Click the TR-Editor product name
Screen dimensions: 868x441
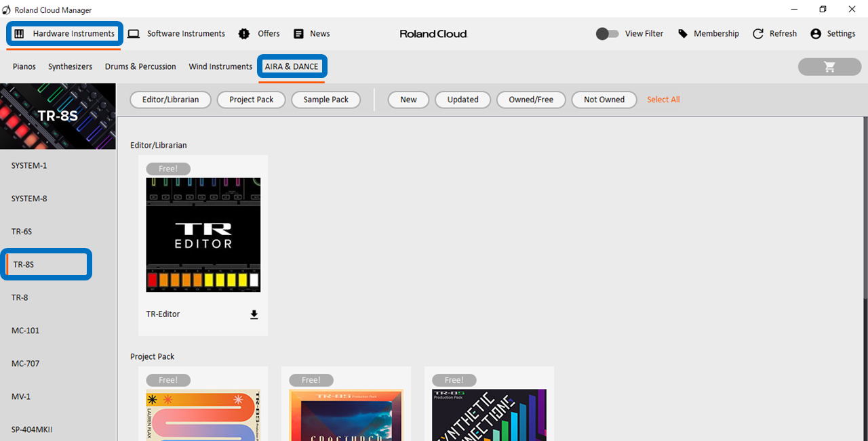coord(163,314)
